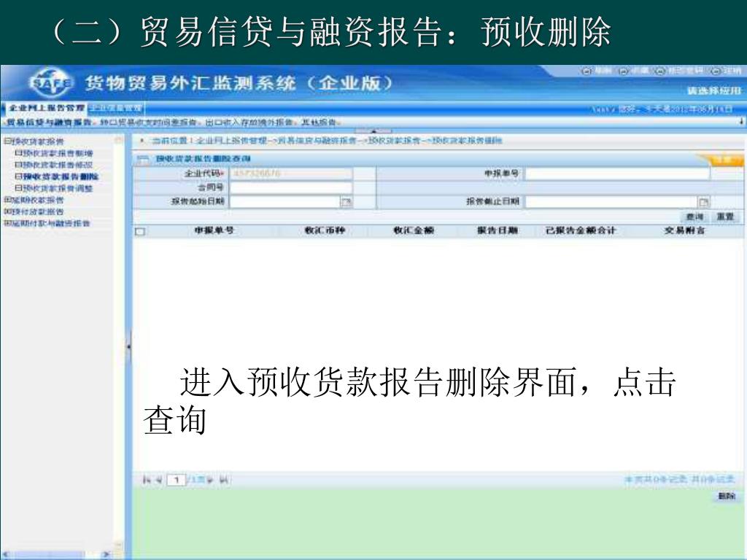This screenshot has height=560, width=747.
Task: Open calendar for 报告起始日期 field
Action: [x=347, y=203]
